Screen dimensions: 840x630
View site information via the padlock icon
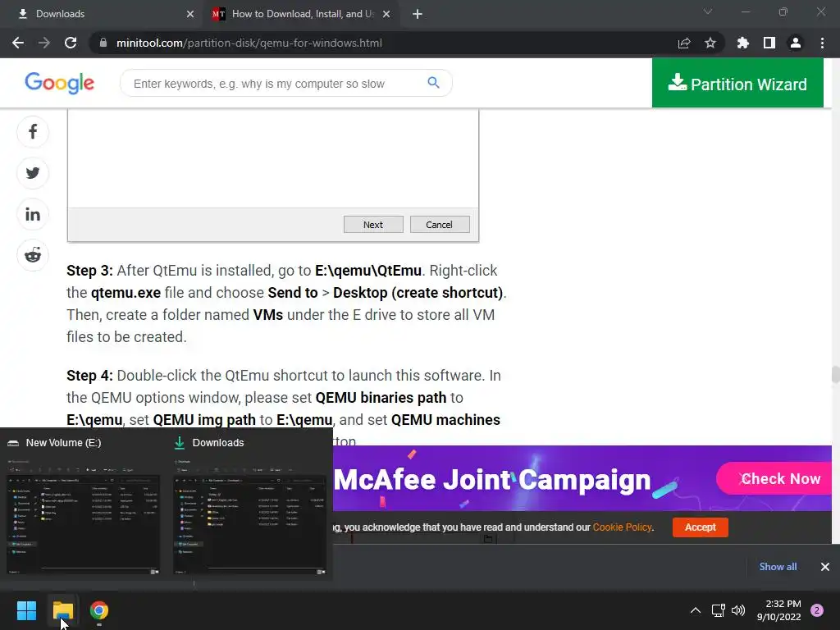click(x=103, y=43)
